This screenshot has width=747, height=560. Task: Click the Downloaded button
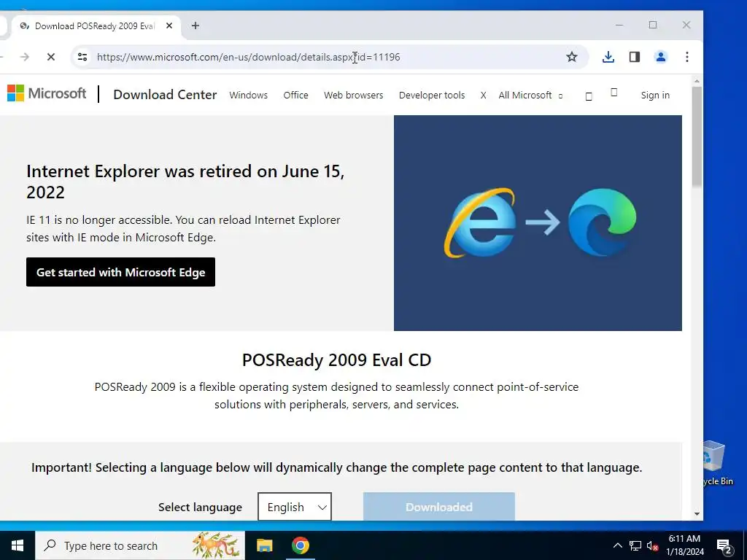click(x=438, y=507)
